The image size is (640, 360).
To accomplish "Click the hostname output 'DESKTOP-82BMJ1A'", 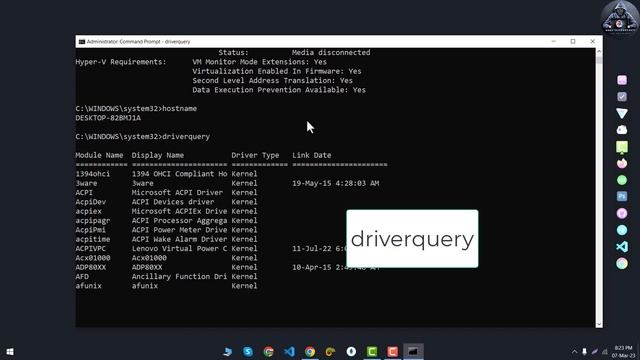I will tap(108, 118).
